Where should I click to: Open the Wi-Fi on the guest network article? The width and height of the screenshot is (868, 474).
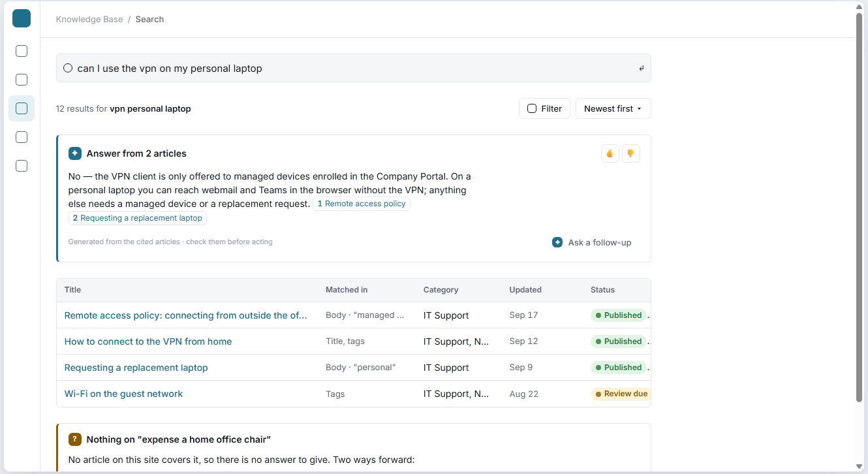click(x=124, y=394)
